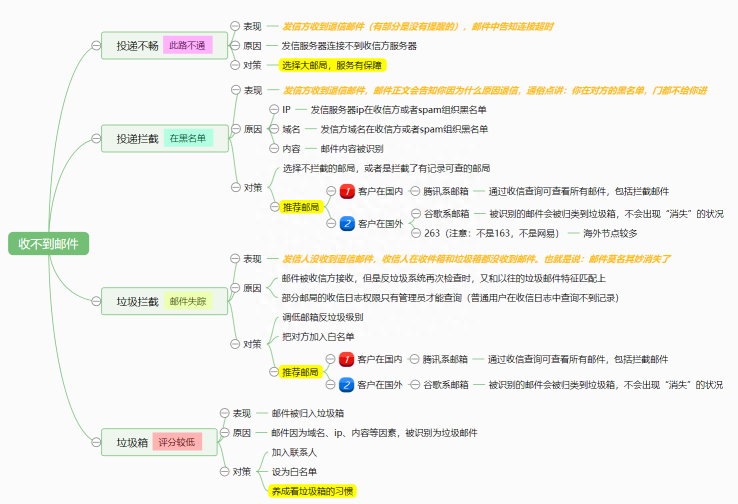The width and height of the screenshot is (738, 504).
Task: Collapse the 对策 node under 投递不畅
Action: (x=235, y=65)
